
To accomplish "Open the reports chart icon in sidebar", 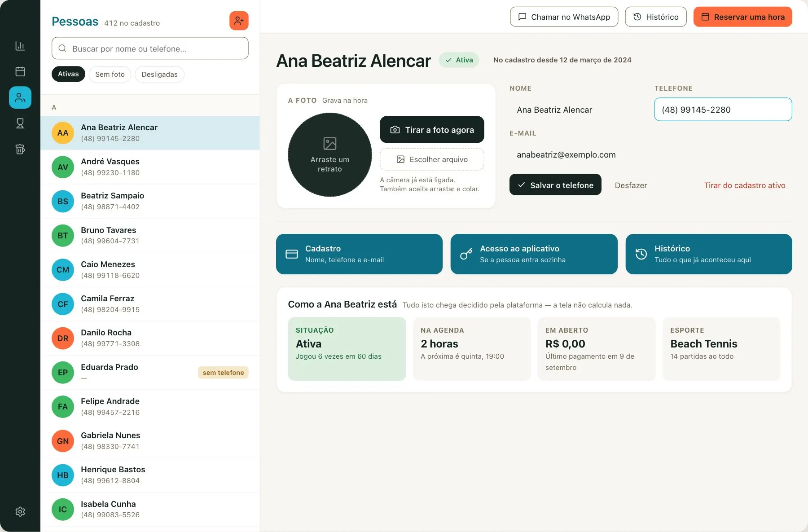I will tap(20, 46).
